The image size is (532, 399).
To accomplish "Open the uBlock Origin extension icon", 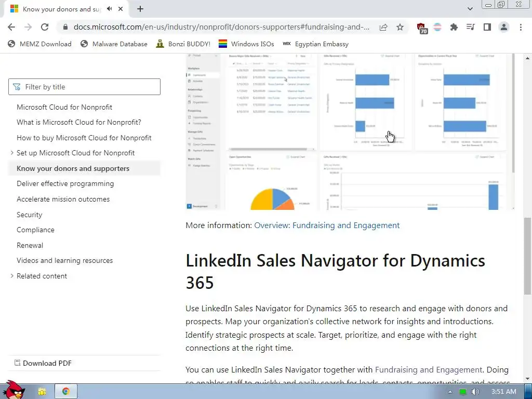I will (x=422, y=28).
